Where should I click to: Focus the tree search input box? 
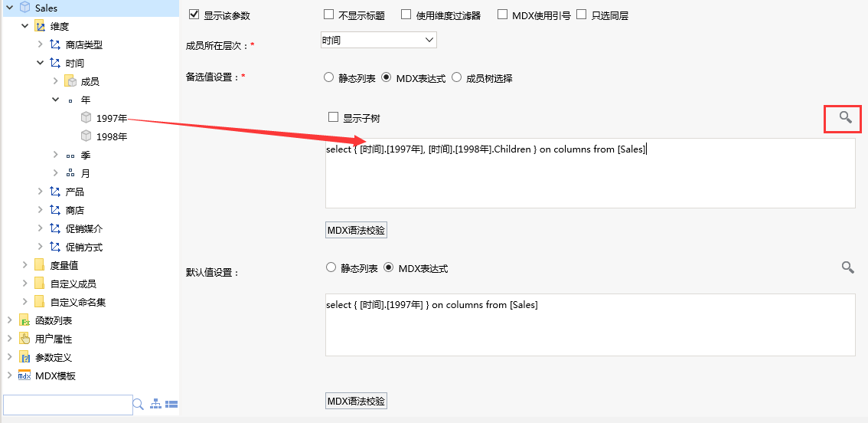tap(67, 405)
